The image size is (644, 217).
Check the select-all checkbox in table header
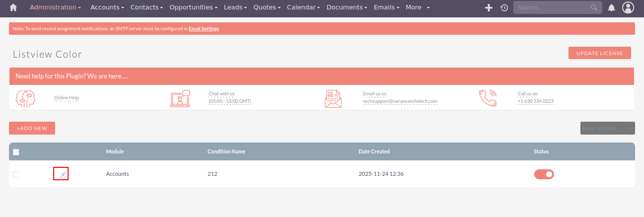16,152
